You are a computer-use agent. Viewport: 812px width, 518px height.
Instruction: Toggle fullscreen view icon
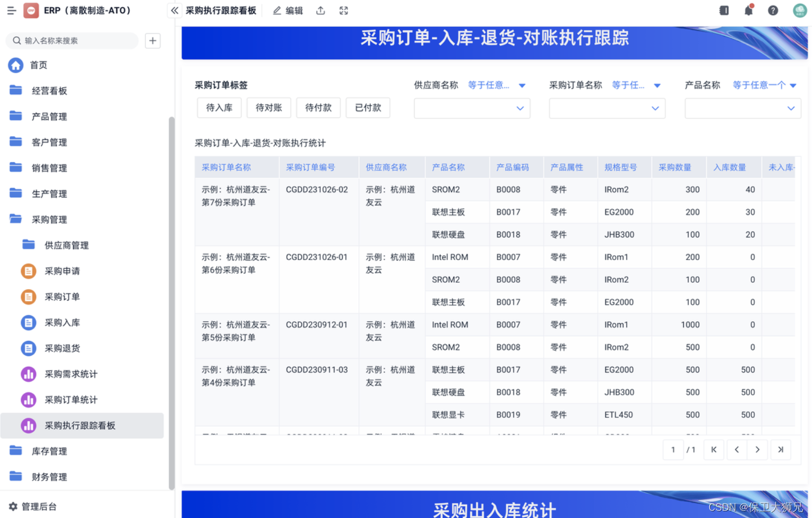point(344,10)
